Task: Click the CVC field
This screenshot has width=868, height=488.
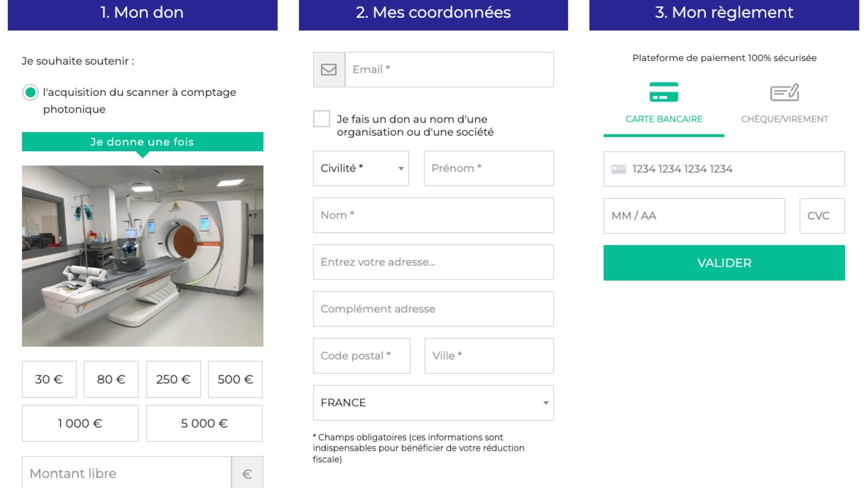Action: tap(821, 216)
